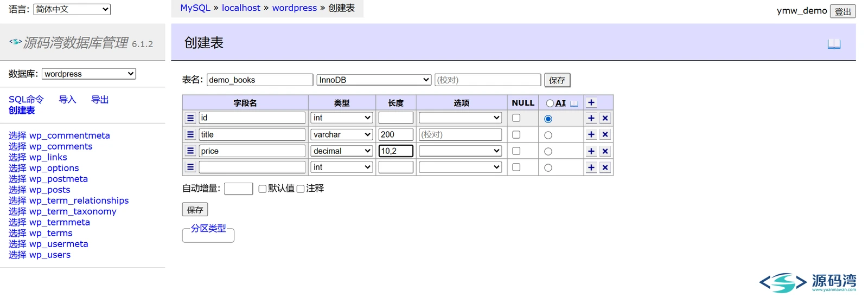Add a field after the id row

coord(591,118)
